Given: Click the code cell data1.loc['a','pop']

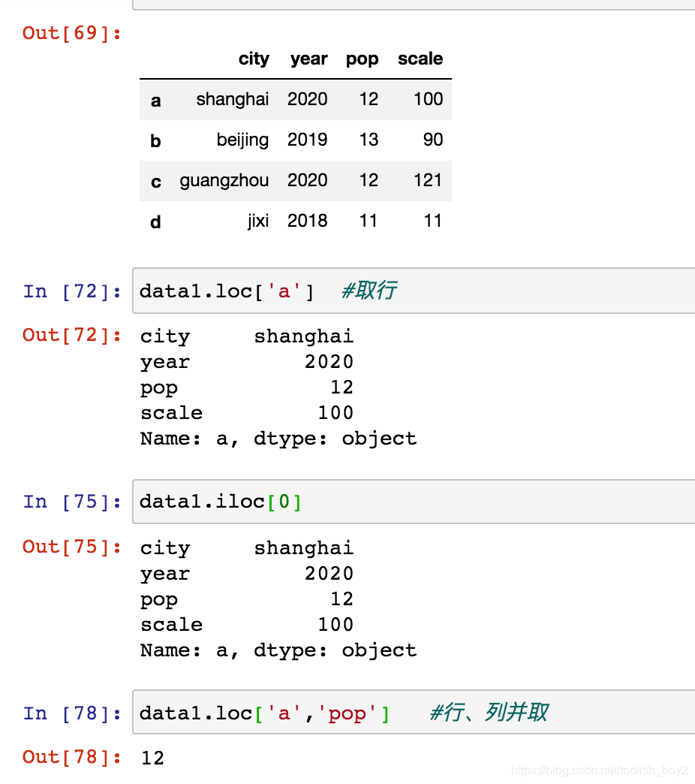Looking at the screenshot, I should pyautogui.click(x=414, y=713).
